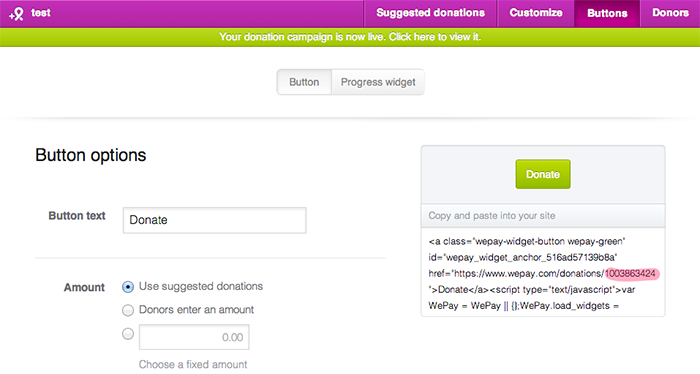Viewport: 700px width, 374px height.
Task: Click the Copy and paste into your site bar
Action: pos(543,216)
